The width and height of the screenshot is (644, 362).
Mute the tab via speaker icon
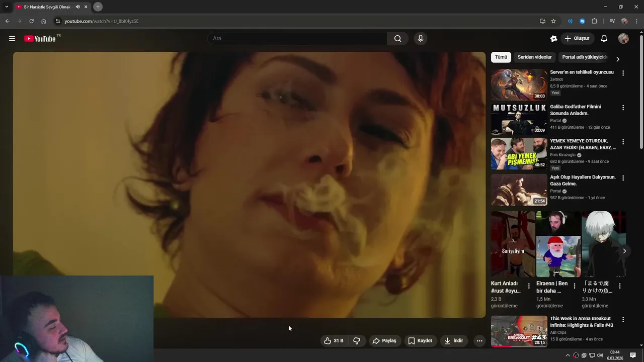point(77,7)
